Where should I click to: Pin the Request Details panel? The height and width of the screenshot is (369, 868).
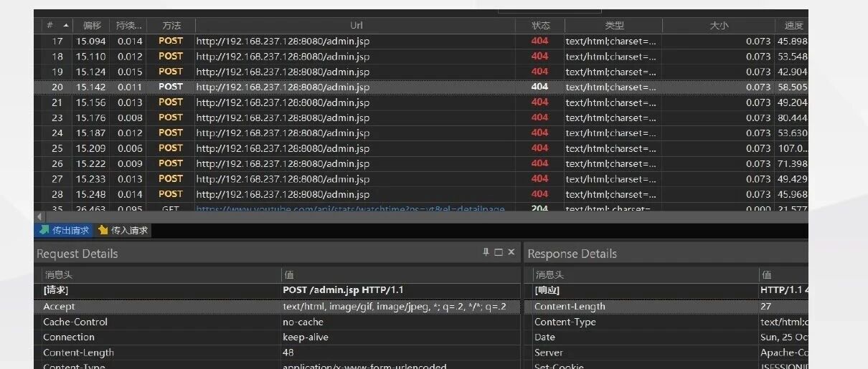point(486,252)
